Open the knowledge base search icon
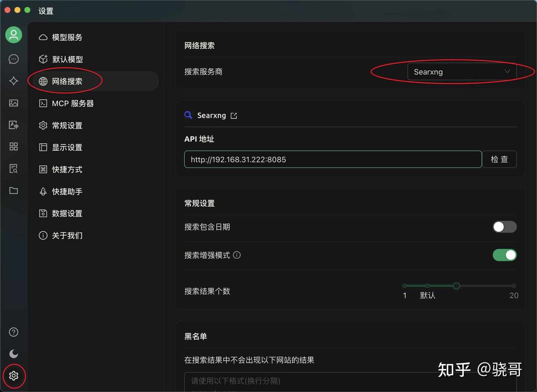Image resolution: width=537 pixels, height=392 pixels. pos(13,168)
